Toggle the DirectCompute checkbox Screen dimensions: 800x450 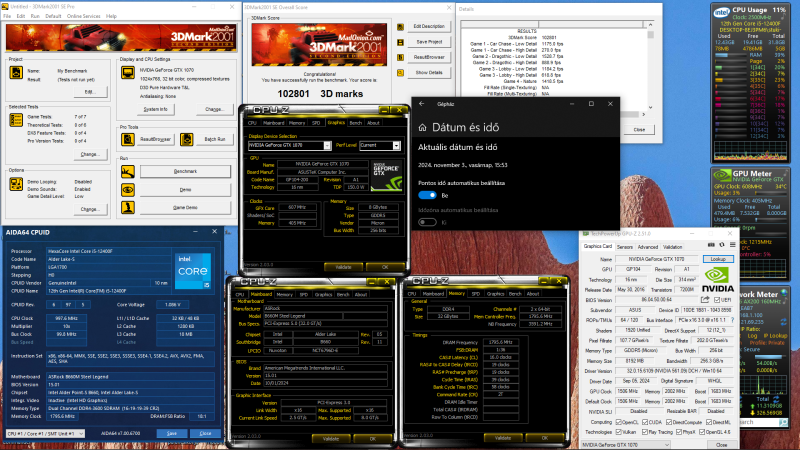click(668, 422)
